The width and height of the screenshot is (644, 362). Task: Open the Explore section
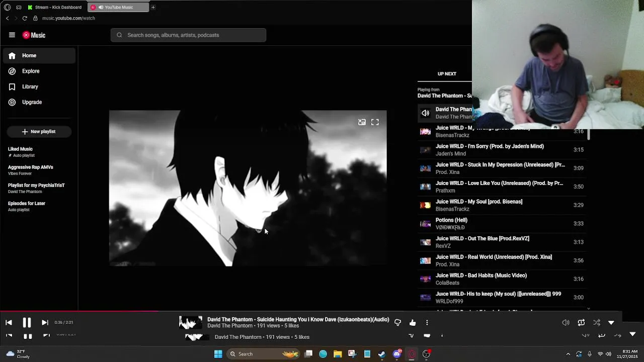[x=39, y=71]
